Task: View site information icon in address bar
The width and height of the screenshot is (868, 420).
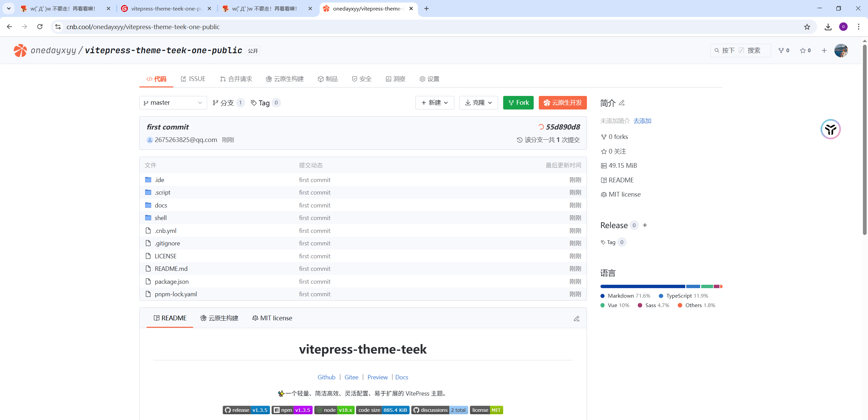Action: (58, 27)
